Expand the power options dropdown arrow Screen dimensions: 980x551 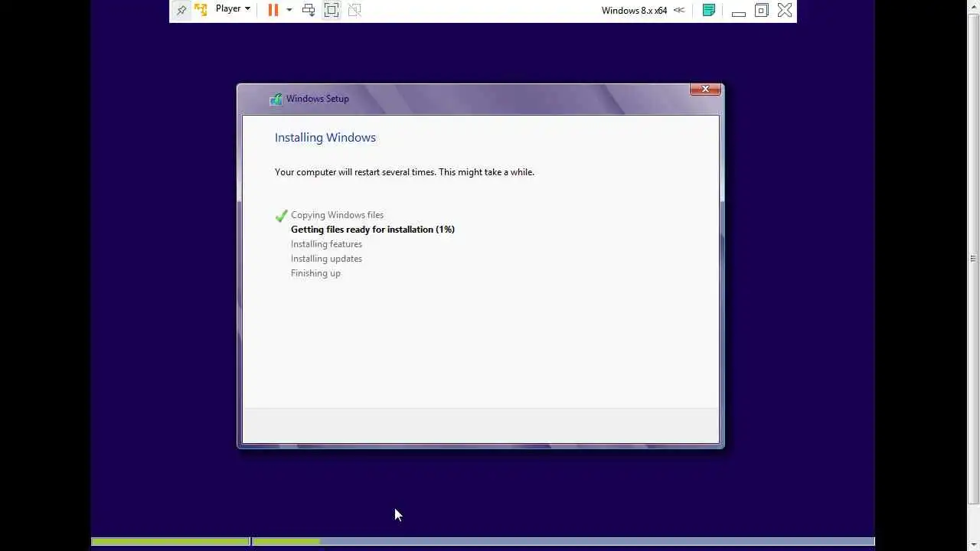pos(289,10)
